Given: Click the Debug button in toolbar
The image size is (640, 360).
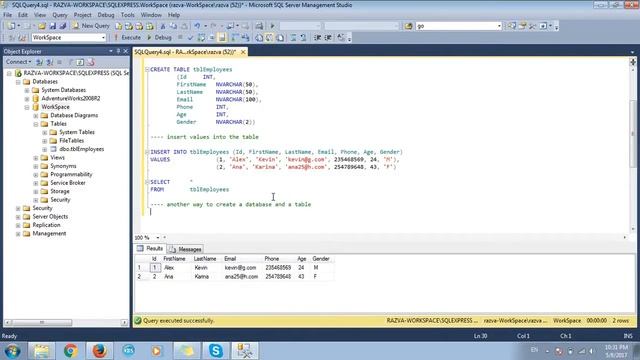Looking at the screenshot, I should (x=159, y=38).
